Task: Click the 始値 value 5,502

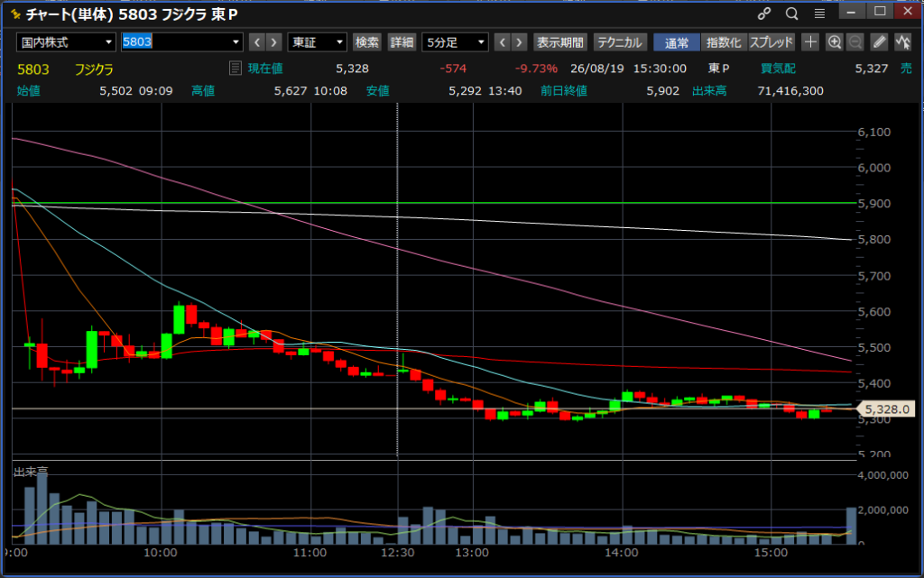Action: pyautogui.click(x=116, y=91)
